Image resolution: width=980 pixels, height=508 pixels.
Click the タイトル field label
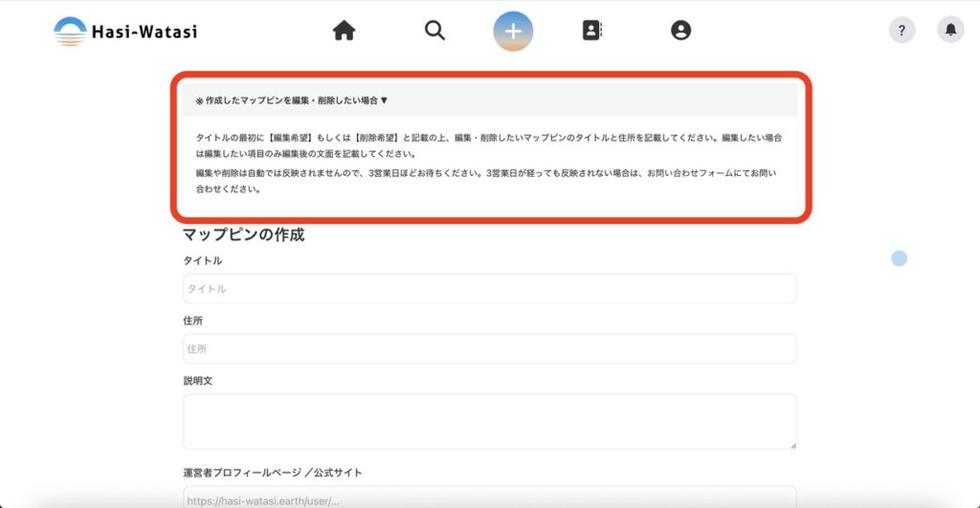coord(202,261)
